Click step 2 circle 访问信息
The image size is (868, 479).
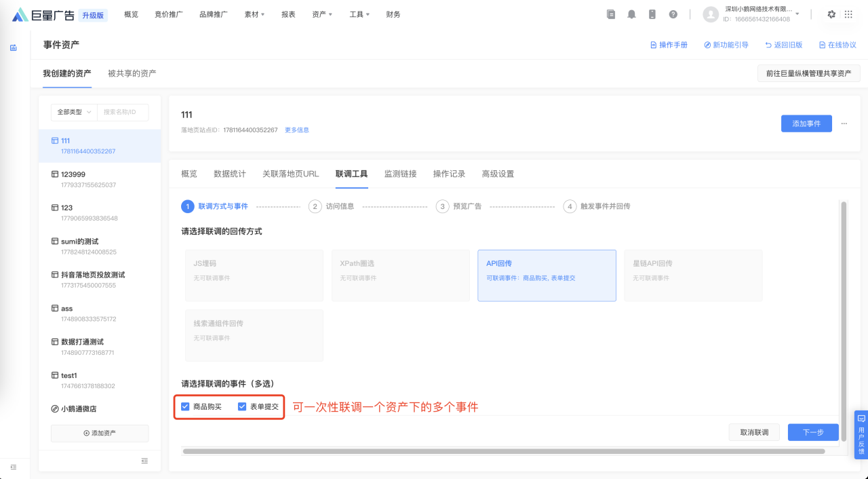pos(315,206)
